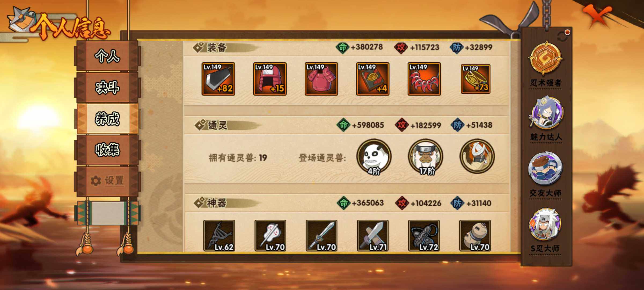Image resolution: width=644 pixels, height=290 pixels.
Task: View the 魅力达人 title badge
Action: pyautogui.click(x=546, y=119)
